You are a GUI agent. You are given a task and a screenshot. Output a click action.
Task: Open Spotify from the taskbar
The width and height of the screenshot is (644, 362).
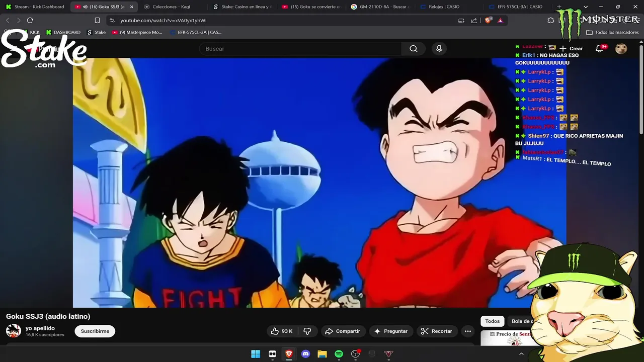[x=339, y=354]
